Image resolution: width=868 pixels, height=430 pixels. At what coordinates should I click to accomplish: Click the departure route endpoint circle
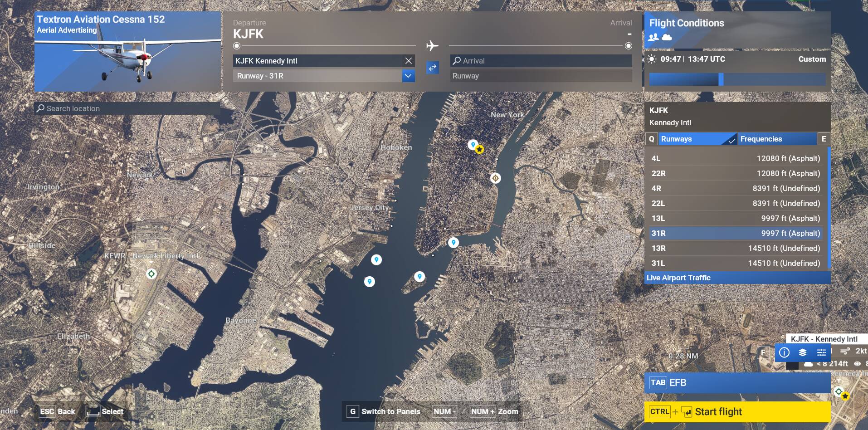[236, 46]
